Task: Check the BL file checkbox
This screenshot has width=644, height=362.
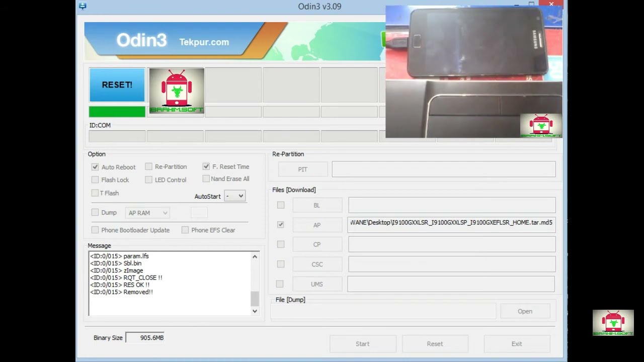Action: (x=281, y=205)
